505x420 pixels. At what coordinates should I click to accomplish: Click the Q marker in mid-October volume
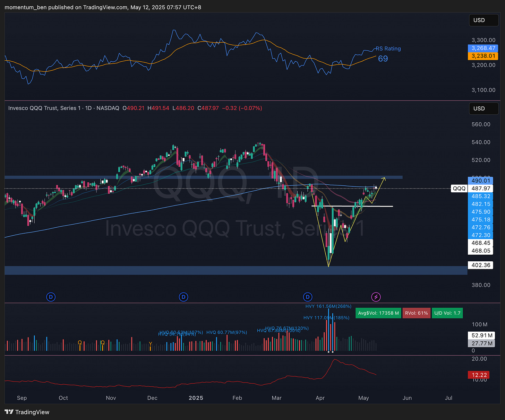(80, 343)
